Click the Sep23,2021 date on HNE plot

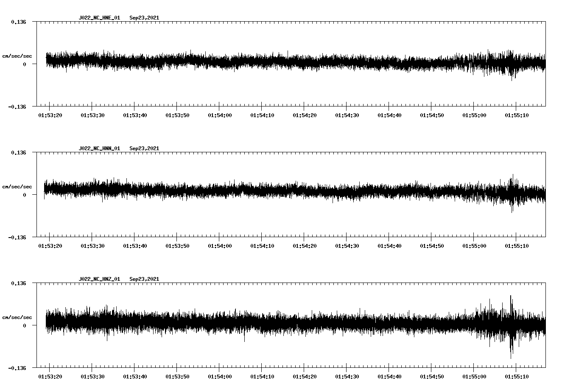click(144, 18)
